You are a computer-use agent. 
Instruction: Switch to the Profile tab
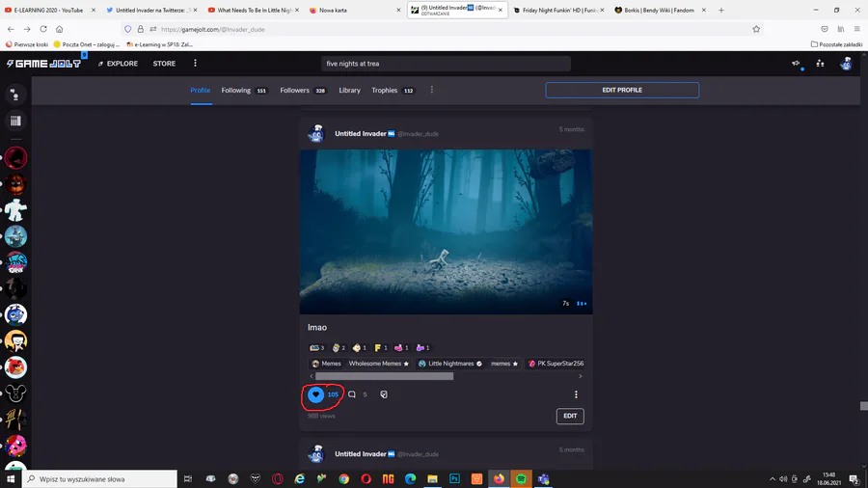tap(201, 91)
